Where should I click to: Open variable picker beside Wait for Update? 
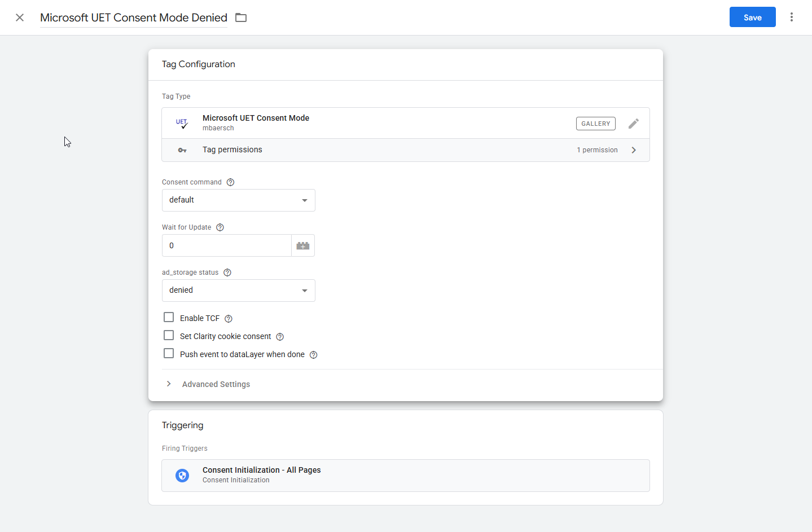(303, 245)
